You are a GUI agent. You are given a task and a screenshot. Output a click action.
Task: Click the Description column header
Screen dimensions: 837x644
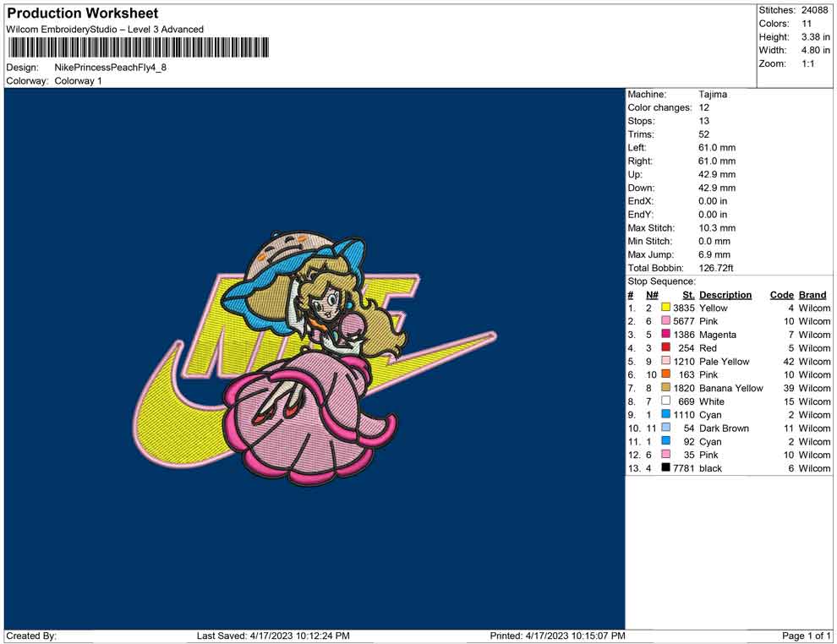click(x=725, y=295)
